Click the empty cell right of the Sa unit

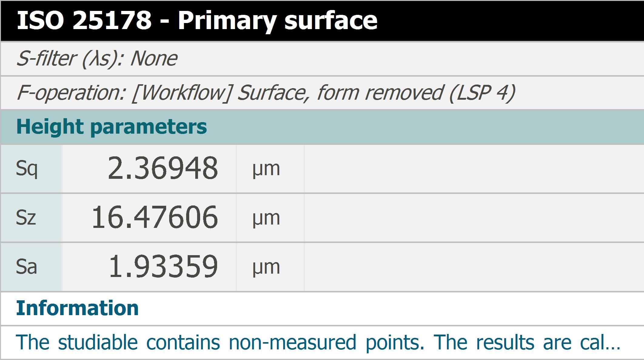(474, 267)
